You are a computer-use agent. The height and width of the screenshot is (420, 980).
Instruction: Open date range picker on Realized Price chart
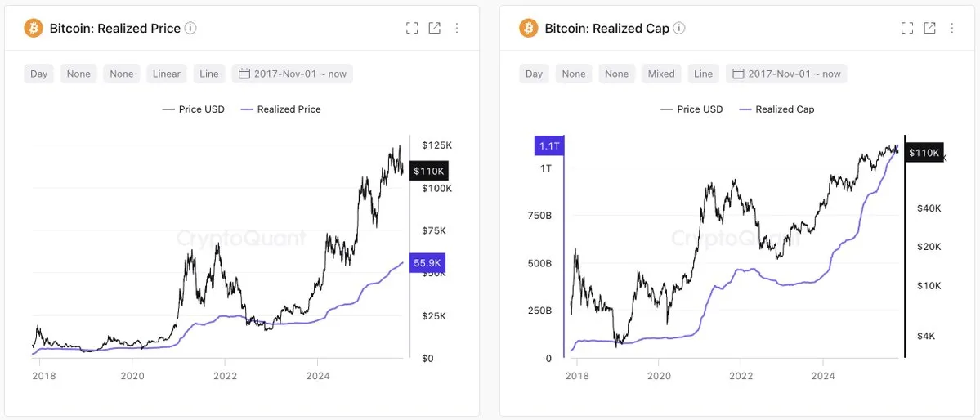[293, 74]
